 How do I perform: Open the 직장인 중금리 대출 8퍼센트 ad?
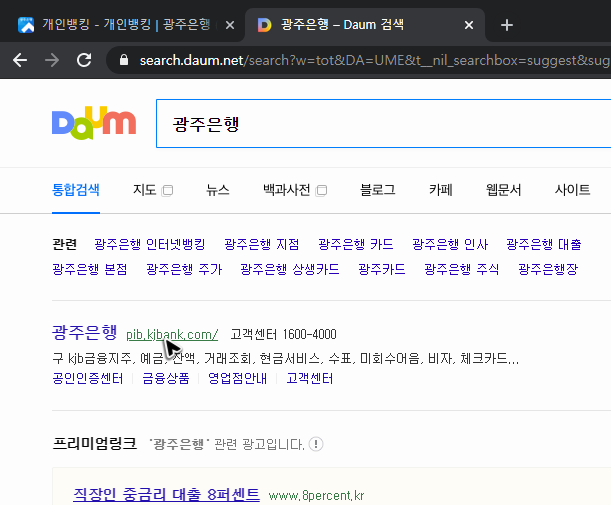(x=166, y=494)
